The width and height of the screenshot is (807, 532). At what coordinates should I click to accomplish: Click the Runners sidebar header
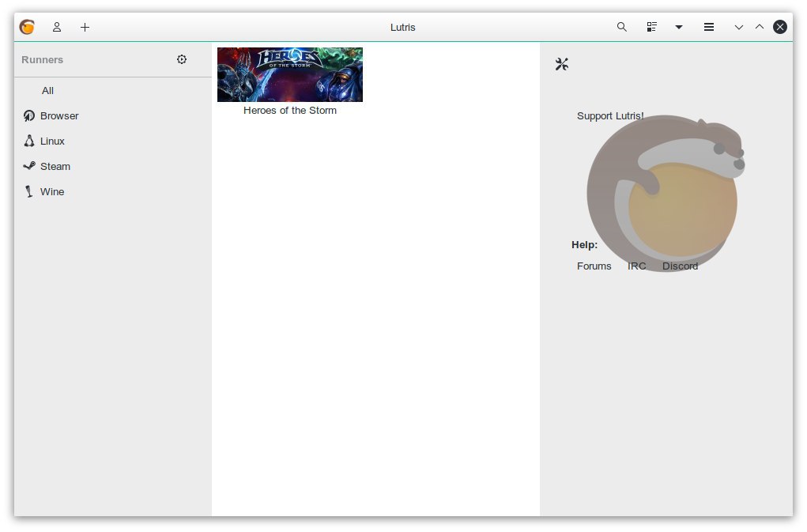pos(42,60)
